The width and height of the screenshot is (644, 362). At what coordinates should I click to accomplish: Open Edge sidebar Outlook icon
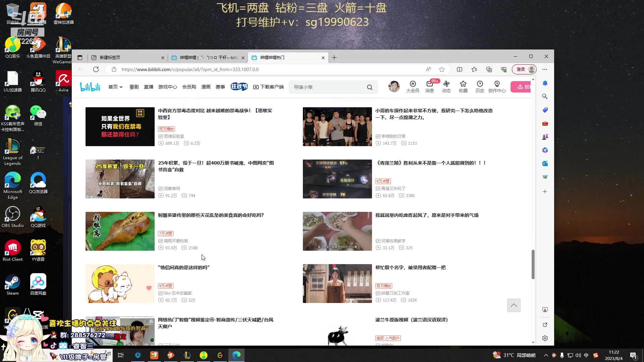coord(545,164)
